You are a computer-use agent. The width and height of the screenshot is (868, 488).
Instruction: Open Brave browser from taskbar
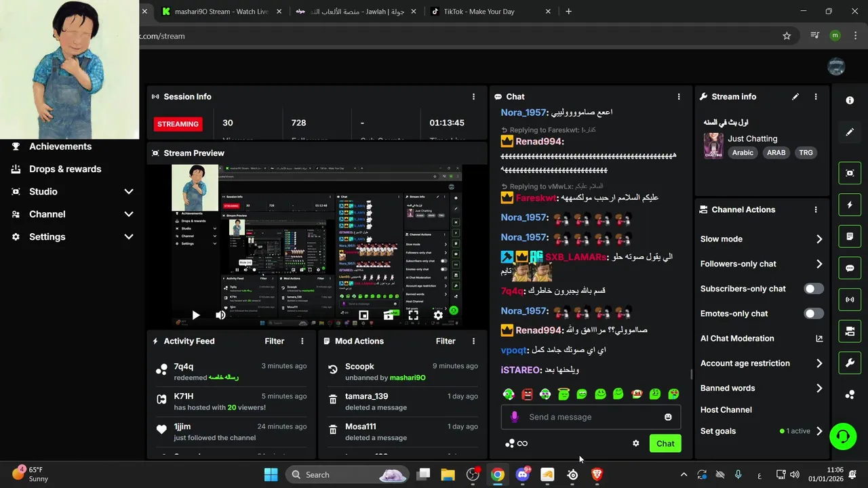tap(597, 474)
